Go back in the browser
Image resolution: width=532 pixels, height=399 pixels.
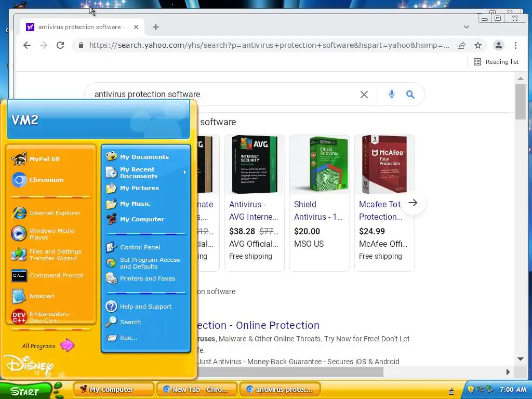click(27, 45)
